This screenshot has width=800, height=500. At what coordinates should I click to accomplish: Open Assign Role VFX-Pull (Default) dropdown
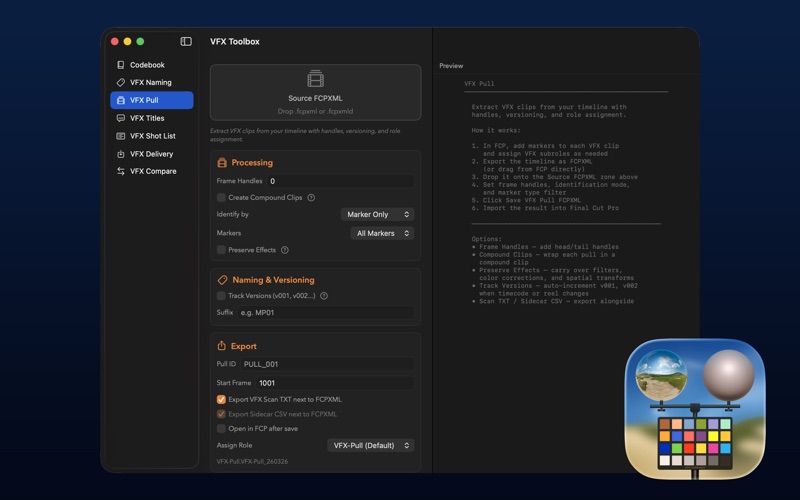(370, 445)
